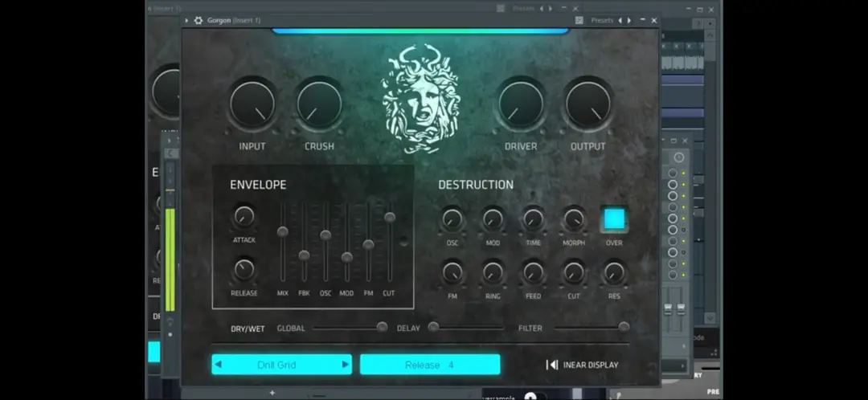The height and width of the screenshot is (400, 868).
Task: Toggle the cyan OVER button
Action: pos(614,219)
